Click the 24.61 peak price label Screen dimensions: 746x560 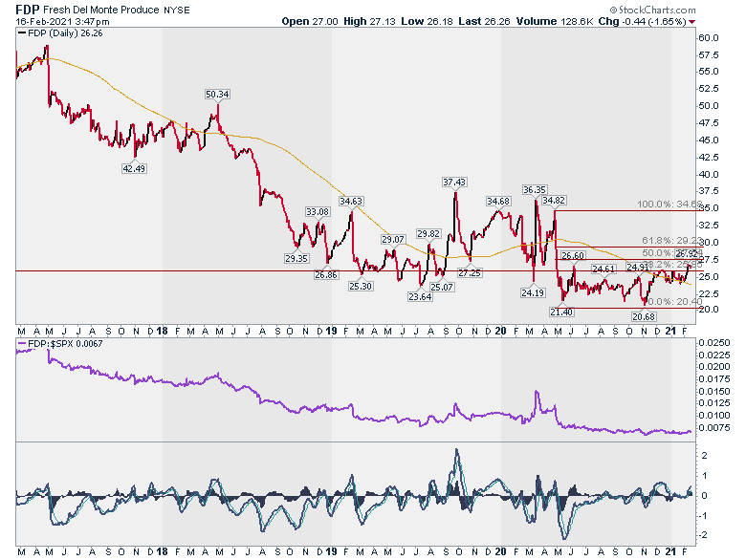pos(603,269)
